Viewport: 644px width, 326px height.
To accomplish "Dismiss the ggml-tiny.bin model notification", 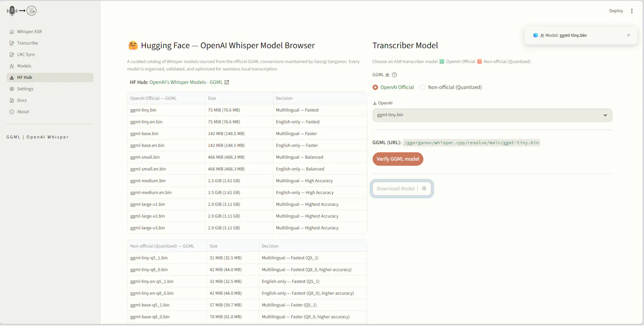I will 628,35.
